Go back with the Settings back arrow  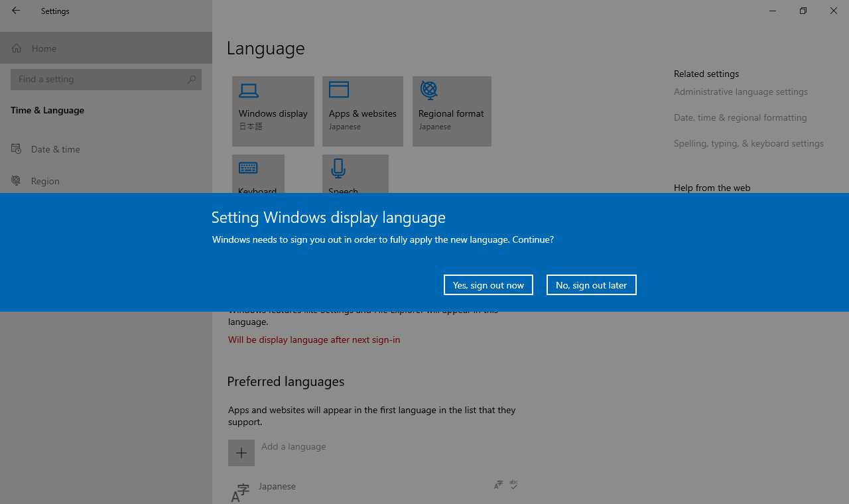(x=16, y=11)
